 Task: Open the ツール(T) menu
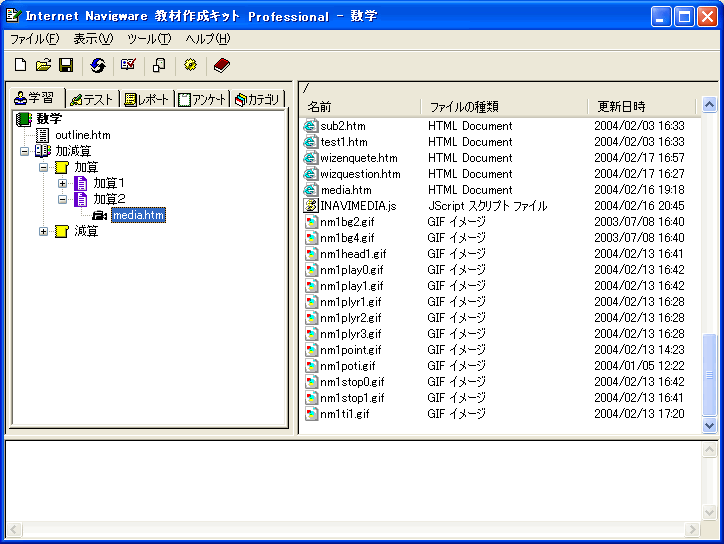pyautogui.click(x=149, y=39)
